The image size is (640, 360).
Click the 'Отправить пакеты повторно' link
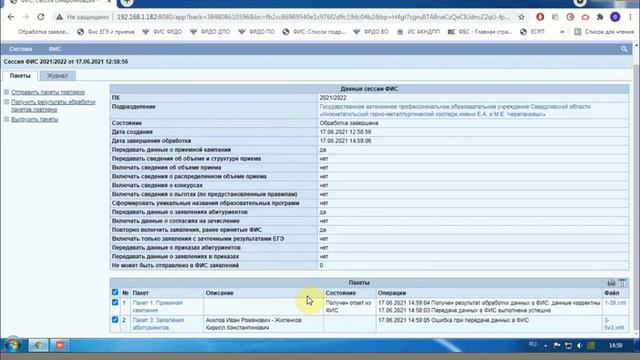(x=48, y=92)
